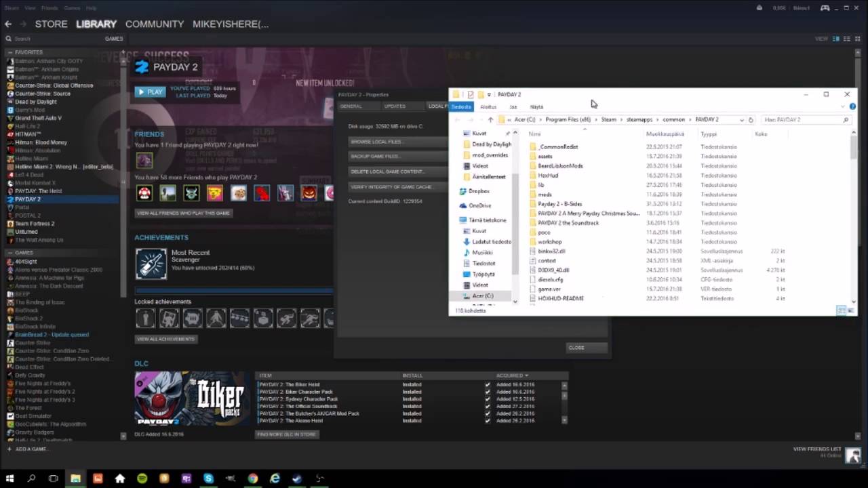Screen dimensions: 868x488
Task: Click DLC list scroll-down arrow
Action: pos(564,420)
